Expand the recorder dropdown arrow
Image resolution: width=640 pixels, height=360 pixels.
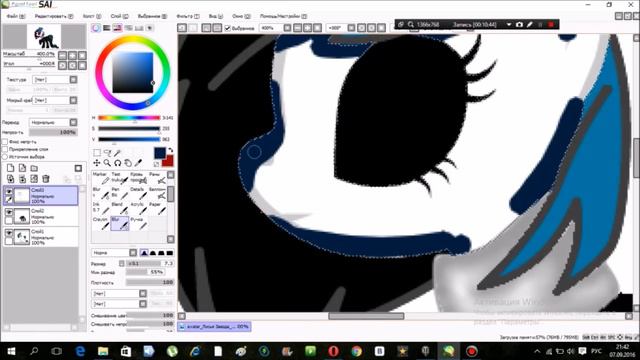pyautogui.click(x=509, y=24)
